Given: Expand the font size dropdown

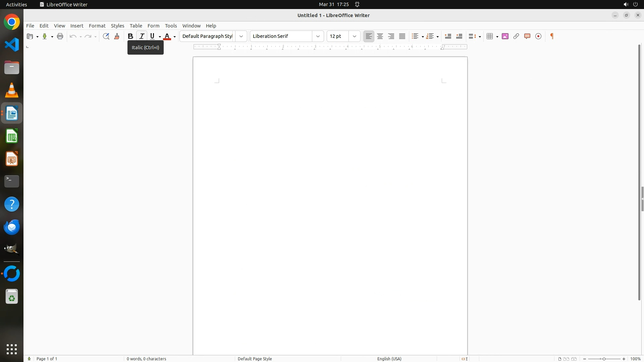Looking at the screenshot, I should click(355, 36).
